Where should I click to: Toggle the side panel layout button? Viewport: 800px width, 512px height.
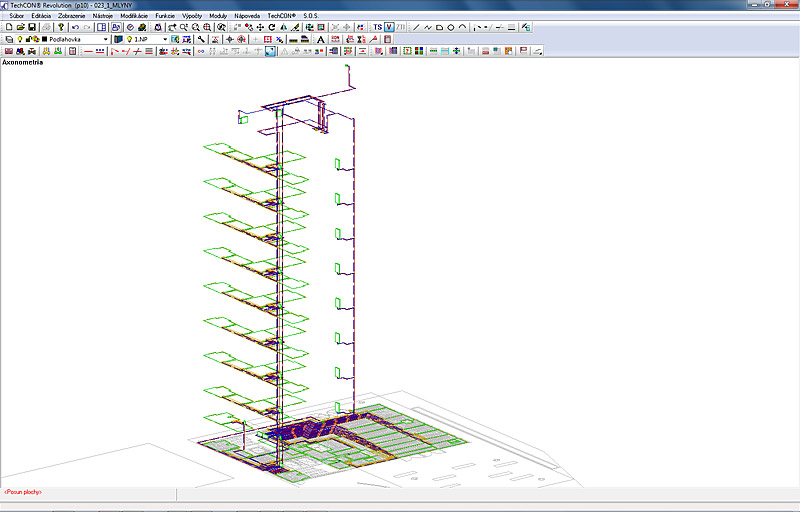coord(102,27)
